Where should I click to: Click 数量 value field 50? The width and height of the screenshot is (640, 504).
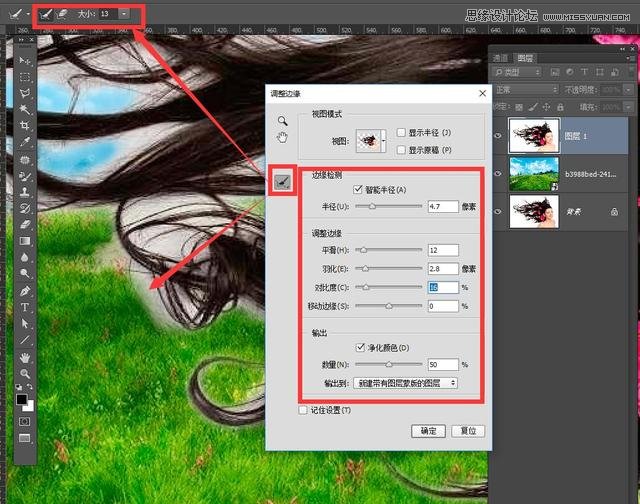443,364
